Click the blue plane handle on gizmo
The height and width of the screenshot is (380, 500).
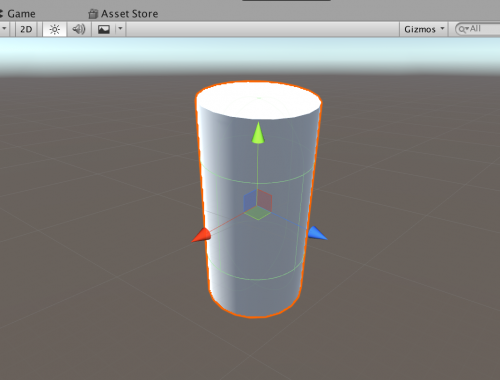[x=250, y=201]
